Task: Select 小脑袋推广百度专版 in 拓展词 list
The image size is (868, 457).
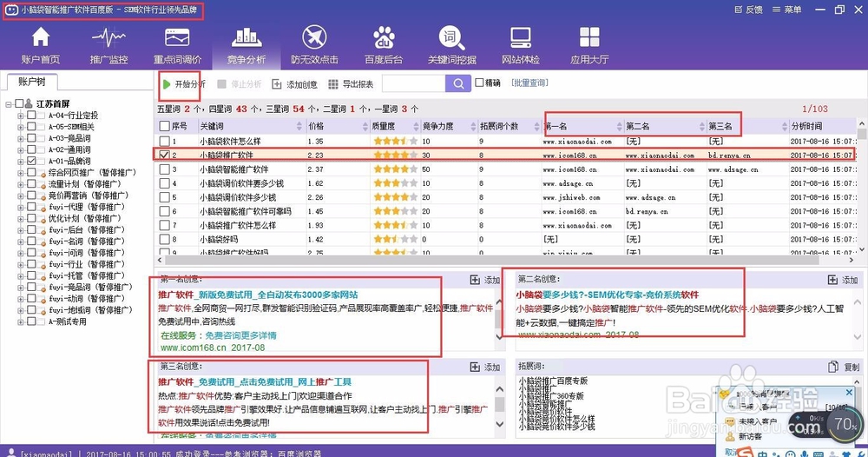Action: click(x=553, y=381)
